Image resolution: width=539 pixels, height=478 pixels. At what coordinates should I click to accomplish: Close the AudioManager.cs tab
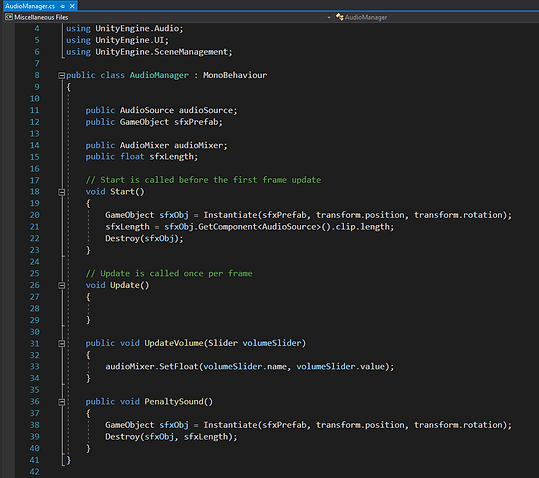(72, 6)
